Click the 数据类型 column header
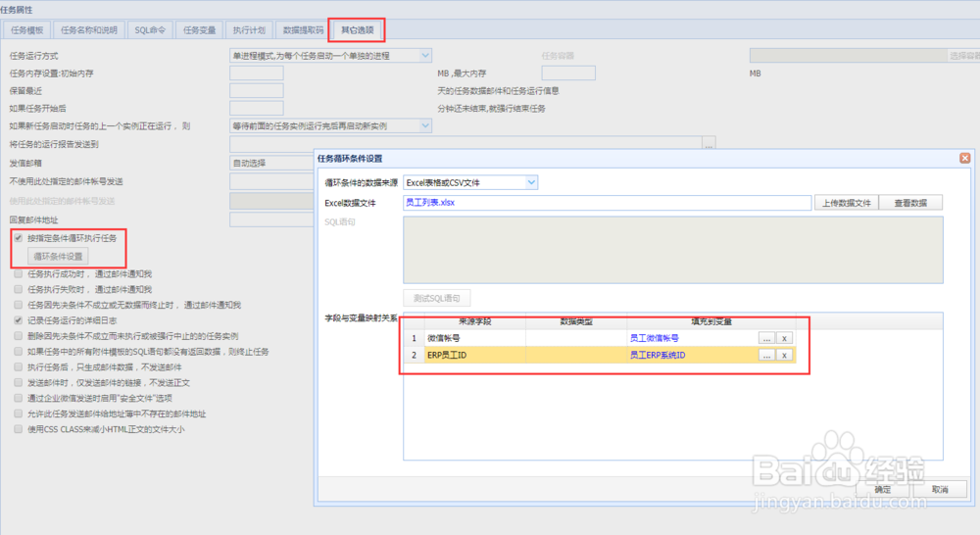 (x=576, y=321)
